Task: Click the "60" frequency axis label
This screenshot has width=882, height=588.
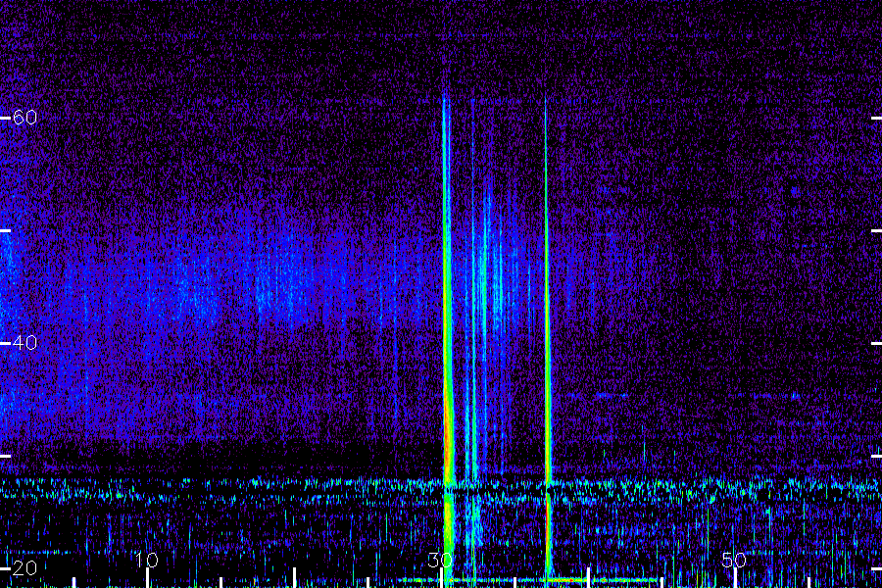Action: (x=24, y=118)
